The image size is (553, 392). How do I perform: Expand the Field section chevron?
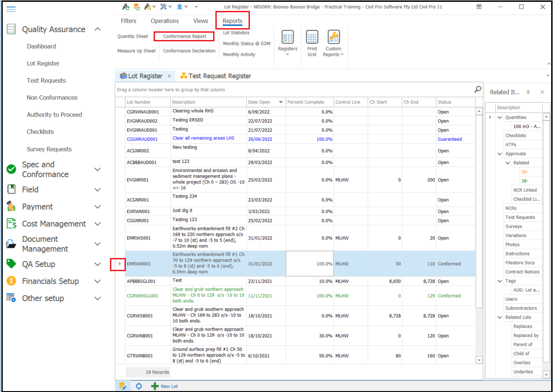[x=97, y=189]
